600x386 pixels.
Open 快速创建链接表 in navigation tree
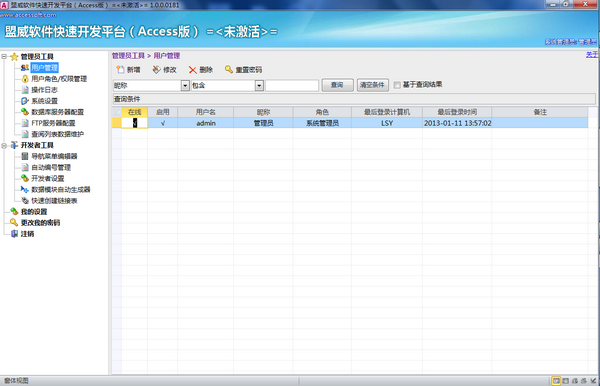coord(54,200)
